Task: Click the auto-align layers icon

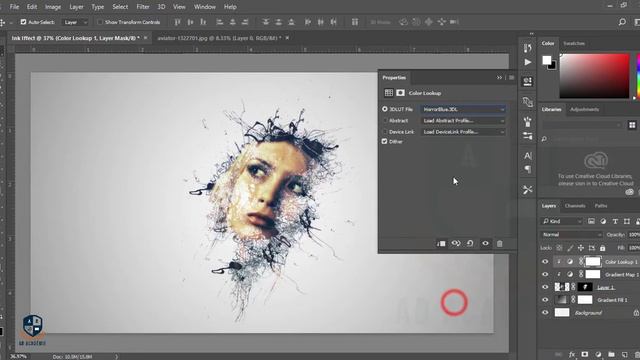Action: click(355, 22)
